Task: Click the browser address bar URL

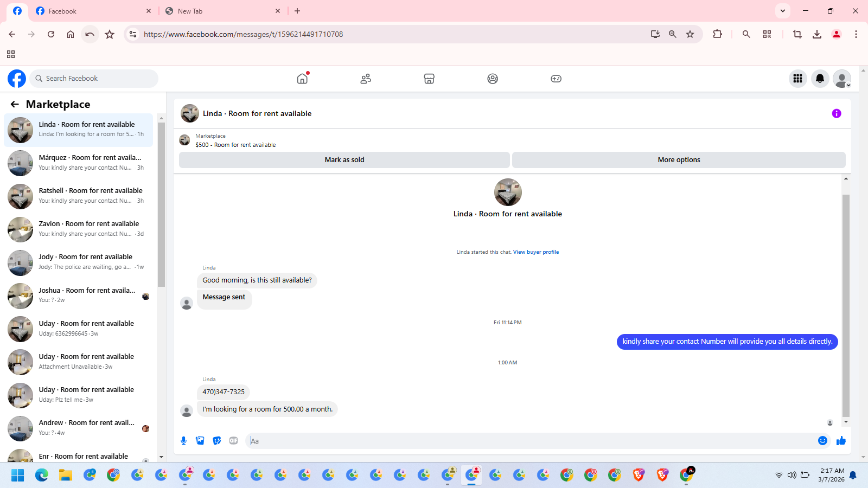Action: pos(243,34)
